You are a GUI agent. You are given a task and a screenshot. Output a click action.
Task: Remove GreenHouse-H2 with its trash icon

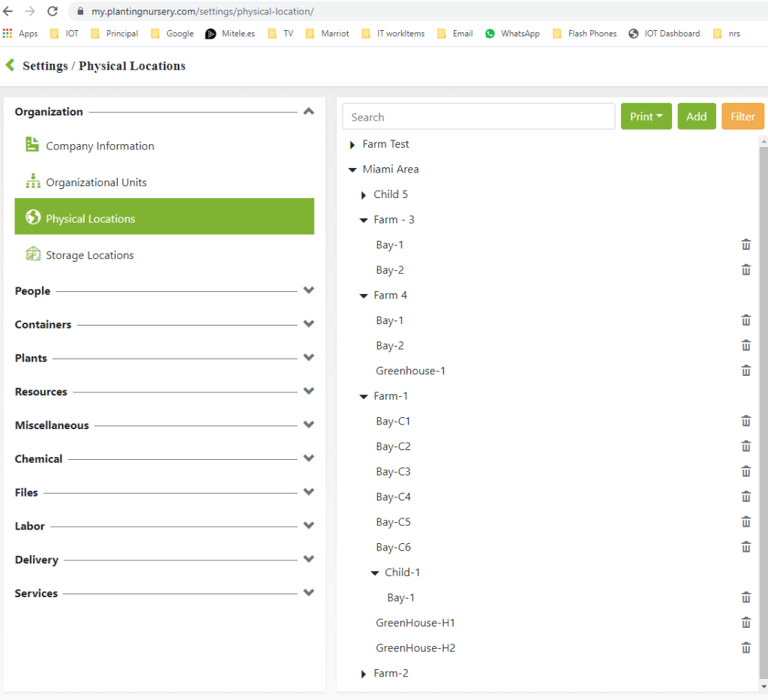[745, 647]
